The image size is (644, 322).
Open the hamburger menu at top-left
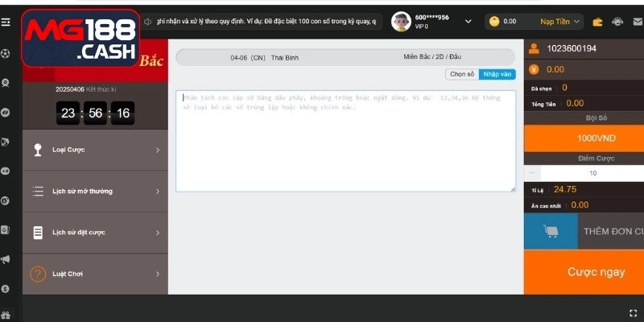(6, 22)
